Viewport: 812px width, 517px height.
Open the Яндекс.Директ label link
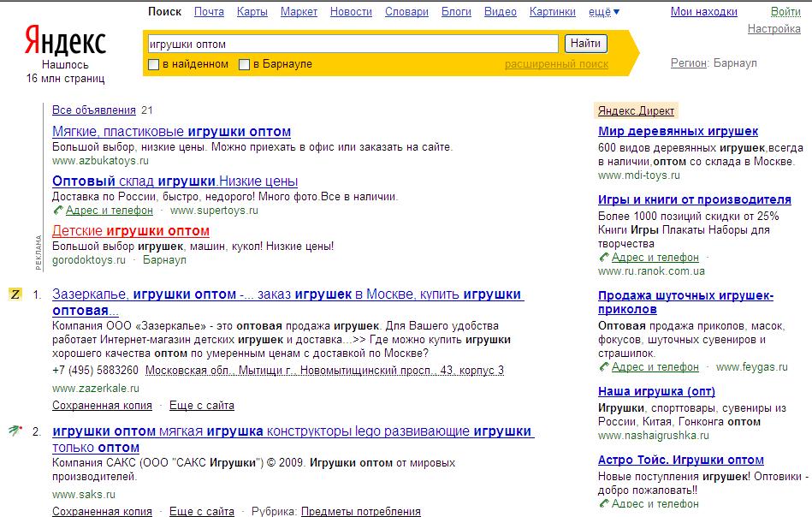tap(636, 110)
